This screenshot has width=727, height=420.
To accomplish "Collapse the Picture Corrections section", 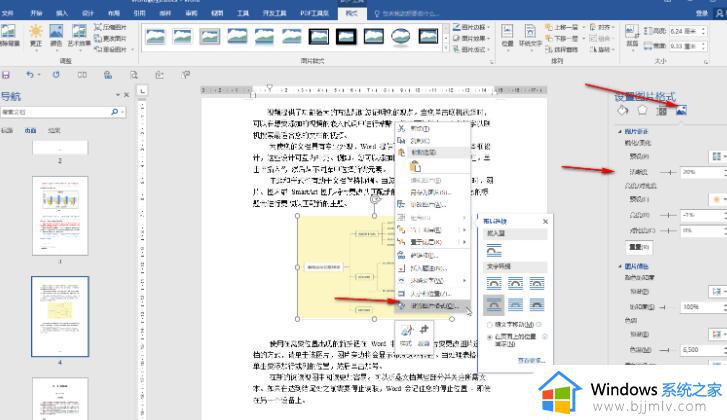I will [620, 132].
